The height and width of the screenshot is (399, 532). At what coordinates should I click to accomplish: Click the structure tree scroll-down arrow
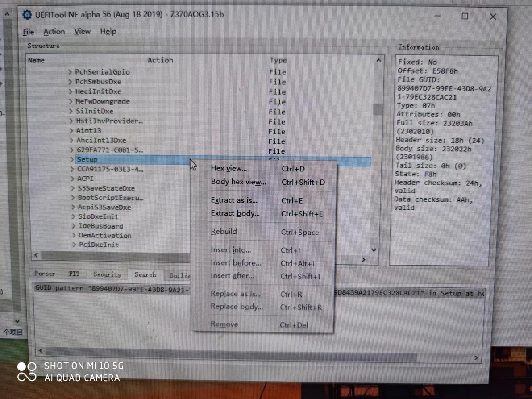[x=374, y=250]
